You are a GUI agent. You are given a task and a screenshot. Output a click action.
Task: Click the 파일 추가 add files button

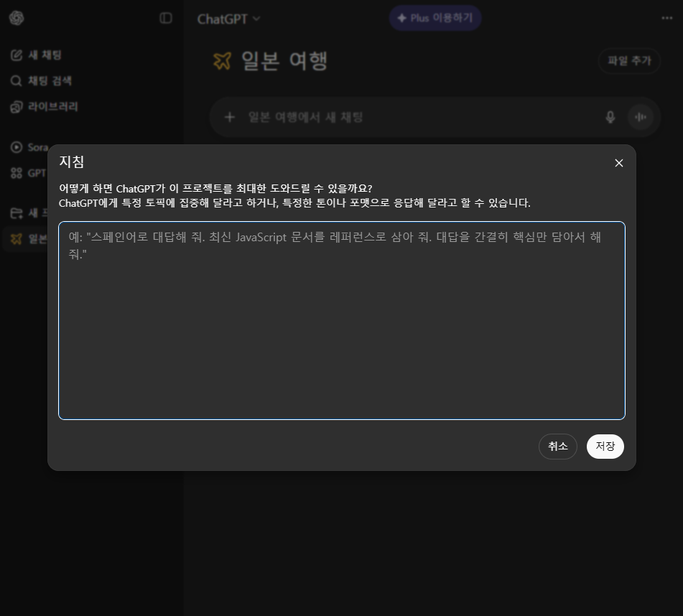(x=628, y=61)
